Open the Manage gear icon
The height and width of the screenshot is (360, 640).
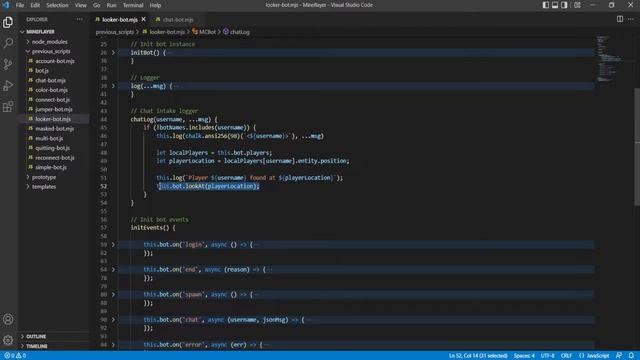pos(8,340)
